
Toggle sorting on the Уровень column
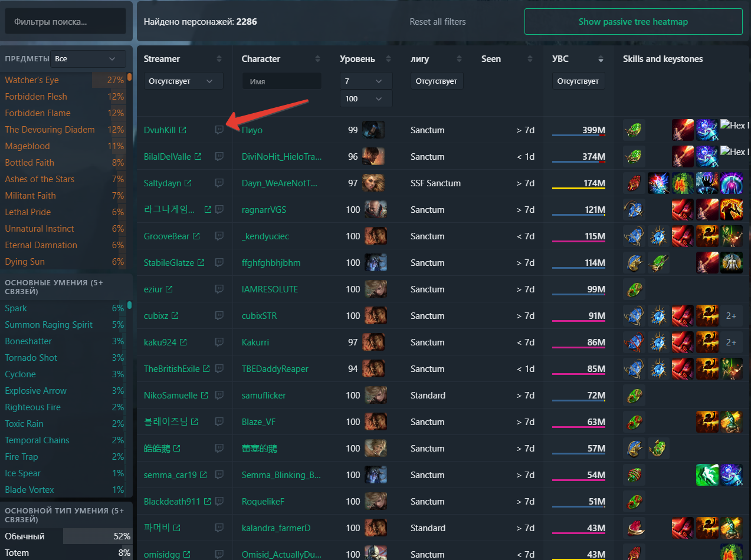388,59
